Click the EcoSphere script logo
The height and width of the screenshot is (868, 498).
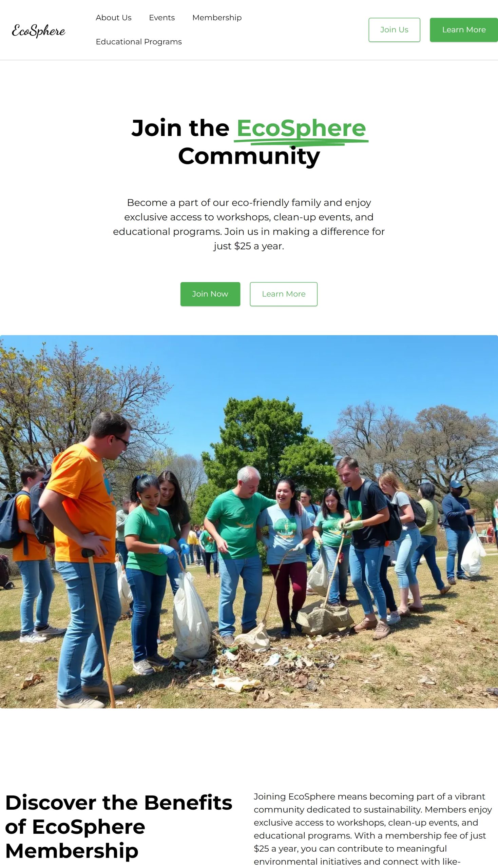click(38, 31)
